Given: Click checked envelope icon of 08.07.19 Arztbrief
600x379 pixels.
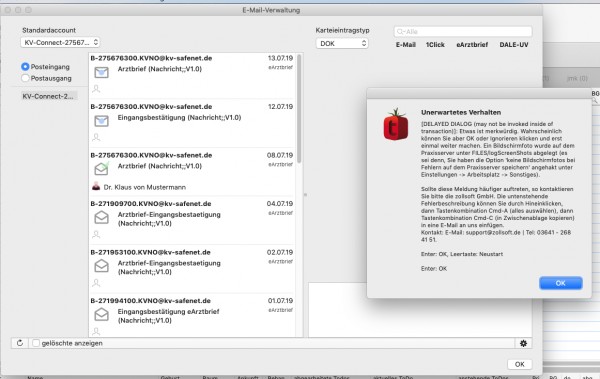Looking at the screenshot, I should point(101,168).
